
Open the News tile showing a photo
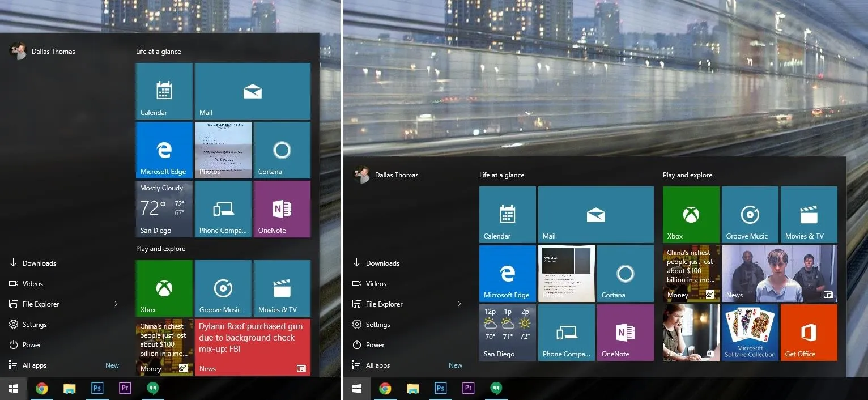(x=780, y=274)
